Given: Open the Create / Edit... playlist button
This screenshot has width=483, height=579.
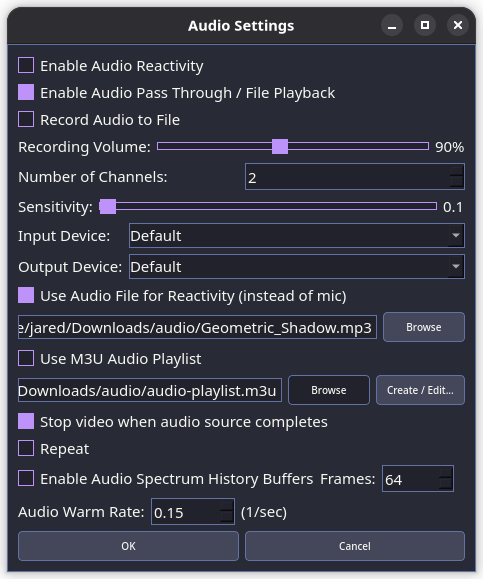Looking at the screenshot, I should tap(420, 390).
